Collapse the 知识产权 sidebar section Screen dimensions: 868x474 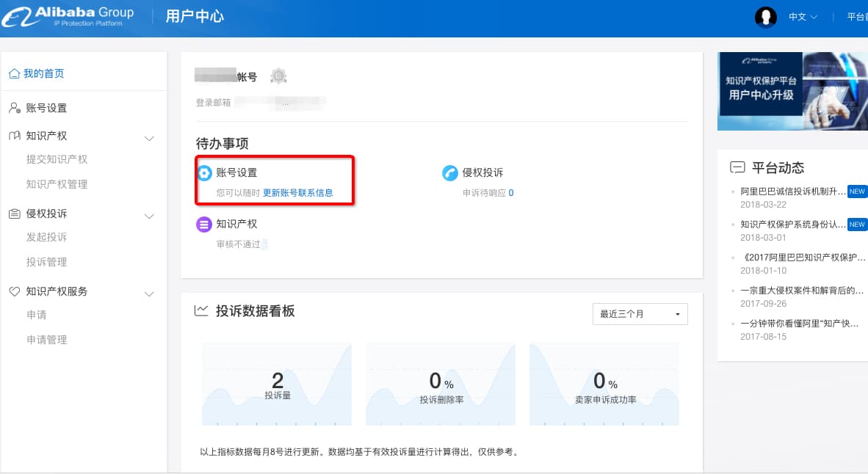coord(149,137)
